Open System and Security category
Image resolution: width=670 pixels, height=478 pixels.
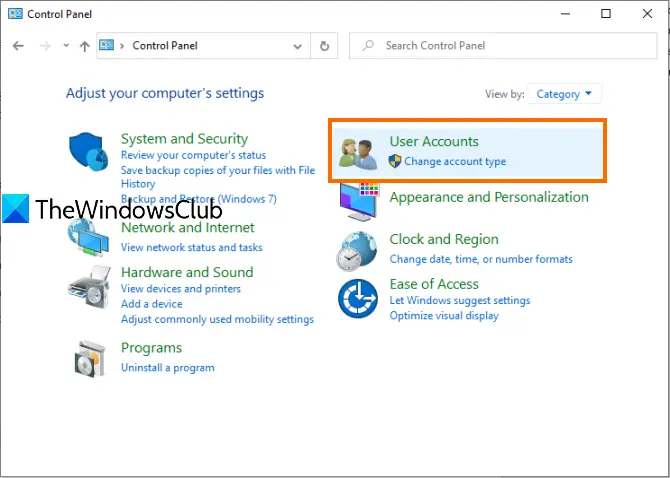[184, 139]
